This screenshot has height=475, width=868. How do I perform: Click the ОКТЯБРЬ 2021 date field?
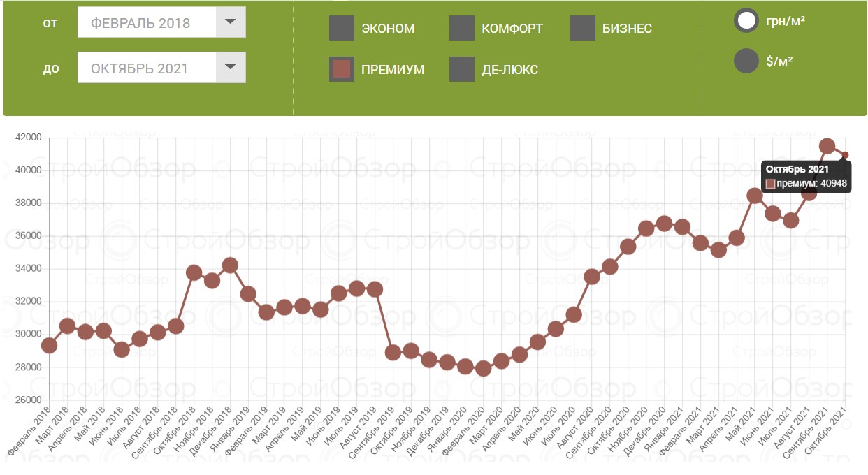[145, 68]
